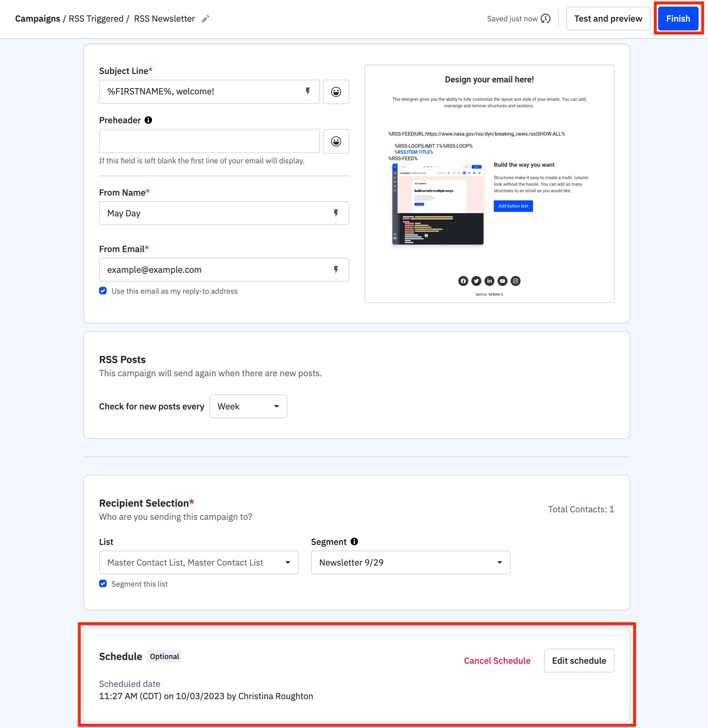
Task: Open the List dropdown under Recipient Selection
Action: [x=198, y=562]
